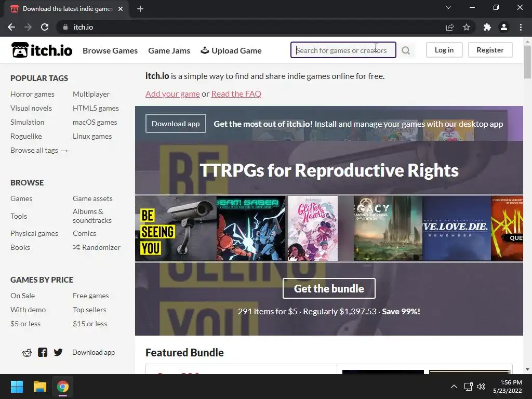Open Roguelike tag

click(x=26, y=136)
